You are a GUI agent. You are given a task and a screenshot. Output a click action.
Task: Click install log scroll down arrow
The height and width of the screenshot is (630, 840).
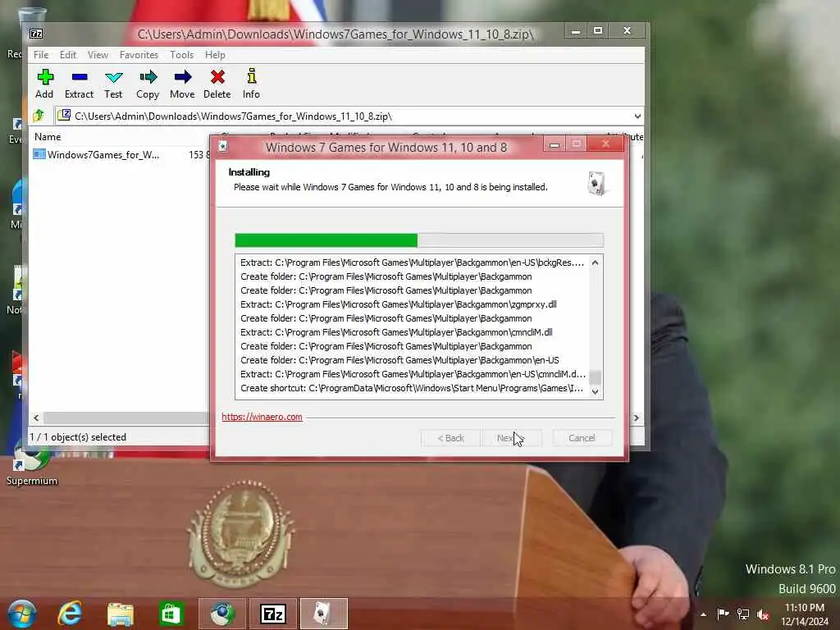tap(595, 391)
